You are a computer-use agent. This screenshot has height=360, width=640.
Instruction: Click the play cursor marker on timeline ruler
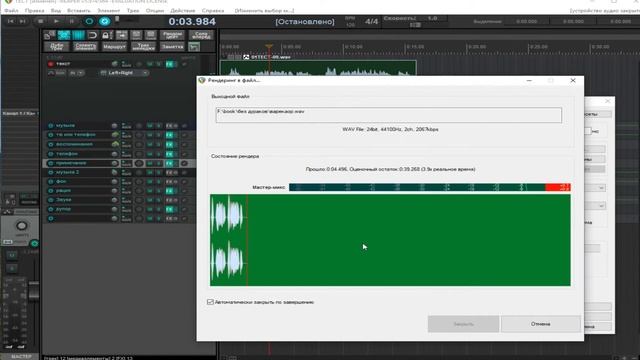click(269, 47)
